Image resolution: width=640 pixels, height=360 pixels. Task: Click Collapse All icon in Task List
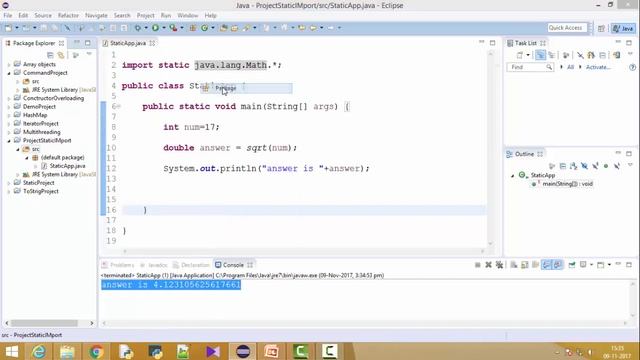click(x=602, y=55)
